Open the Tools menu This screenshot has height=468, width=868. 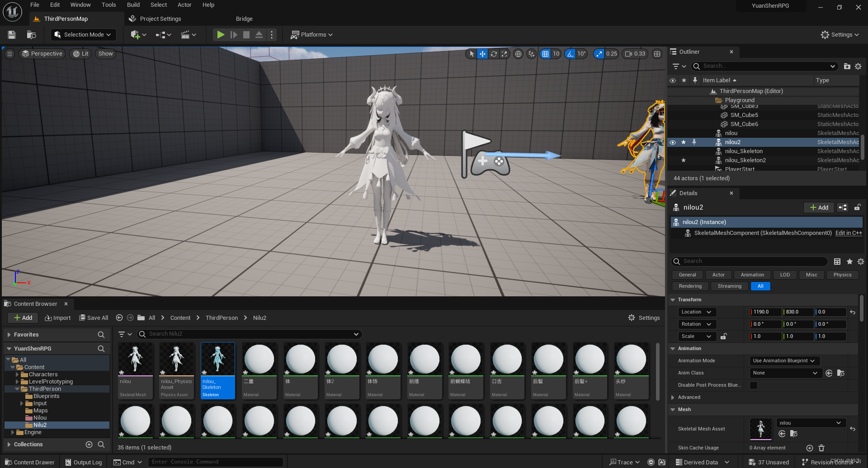pos(109,5)
